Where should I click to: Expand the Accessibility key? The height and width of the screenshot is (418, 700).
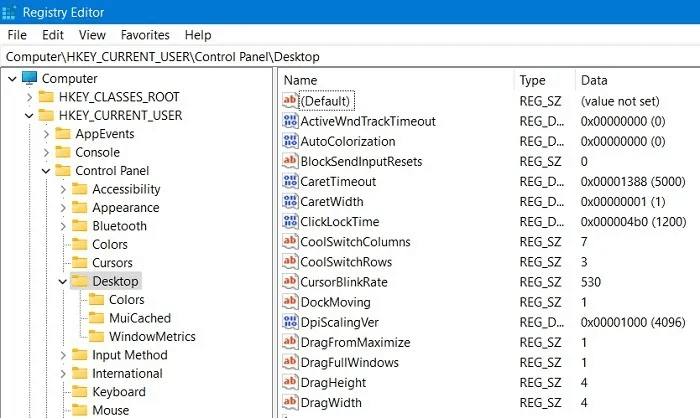coord(63,189)
